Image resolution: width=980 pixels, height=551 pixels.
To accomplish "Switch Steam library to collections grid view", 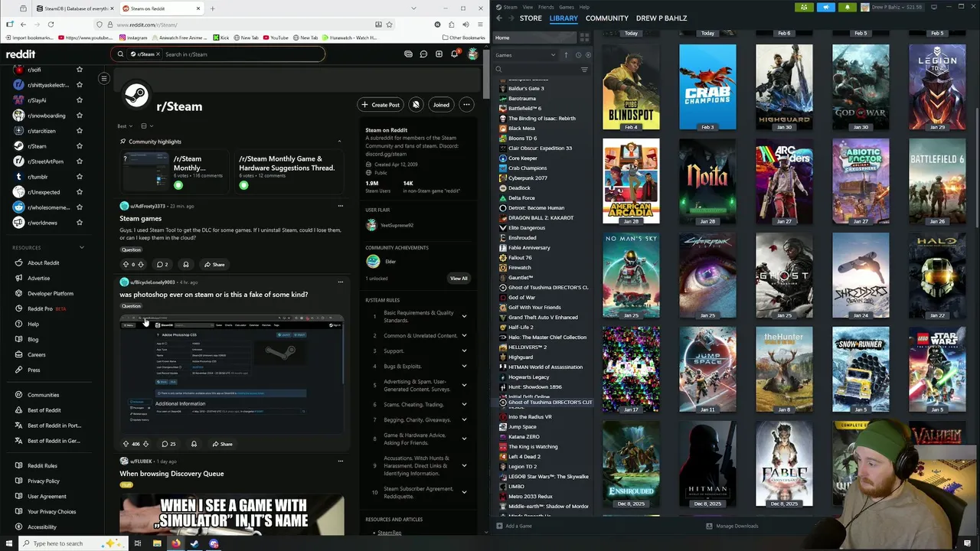I will click(584, 37).
